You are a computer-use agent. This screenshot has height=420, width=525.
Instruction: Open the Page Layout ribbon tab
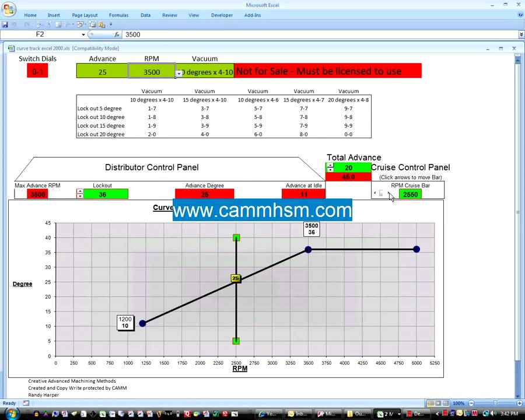pyautogui.click(x=85, y=15)
